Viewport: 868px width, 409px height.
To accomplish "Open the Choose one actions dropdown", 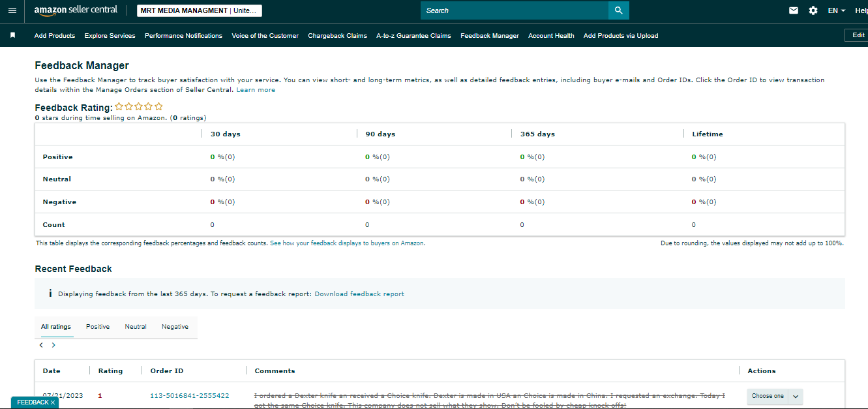I will [775, 396].
